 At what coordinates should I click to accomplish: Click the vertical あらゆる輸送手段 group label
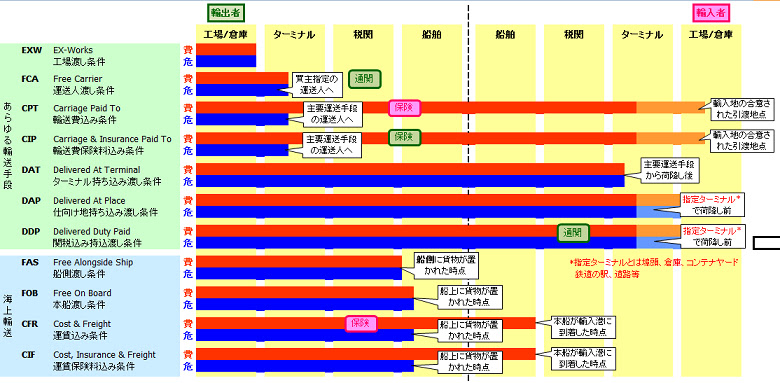click(7, 146)
